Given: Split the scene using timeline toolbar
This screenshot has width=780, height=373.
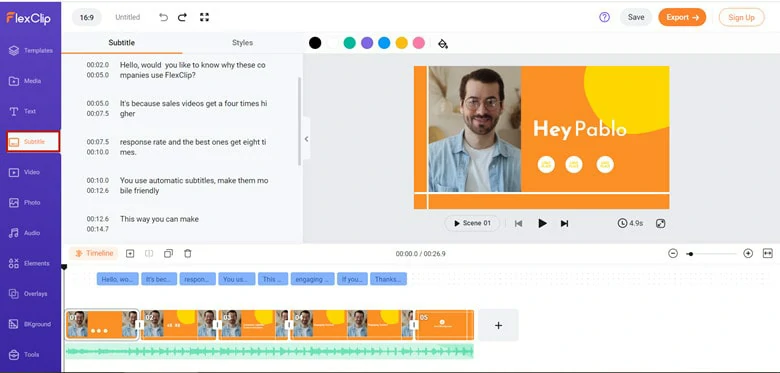Looking at the screenshot, I should [149, 254].
